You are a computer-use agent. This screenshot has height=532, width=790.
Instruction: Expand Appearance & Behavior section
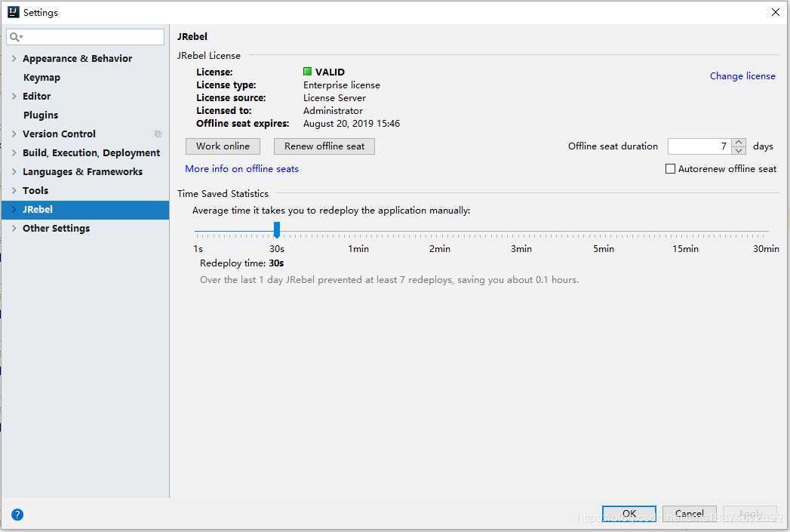pos(14,59)
